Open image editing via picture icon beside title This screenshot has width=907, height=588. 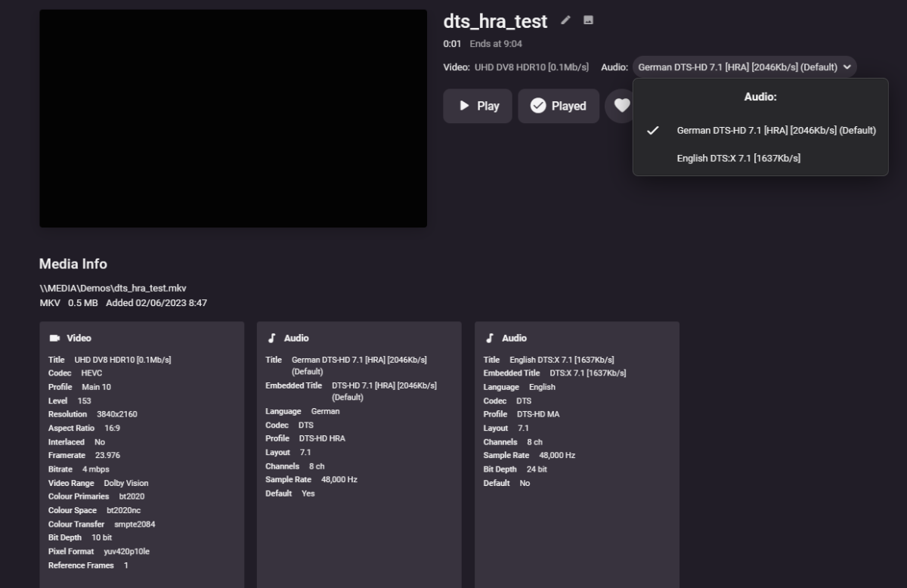coord(588,21)
